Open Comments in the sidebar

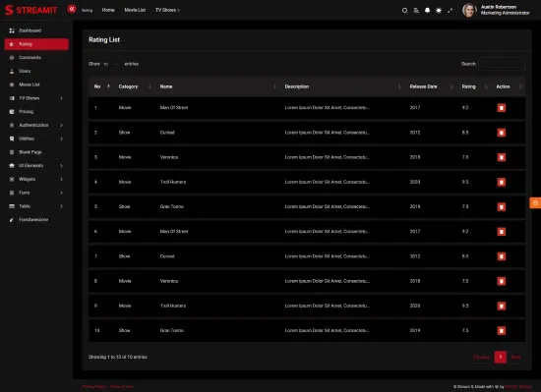(x=36, y=58)
